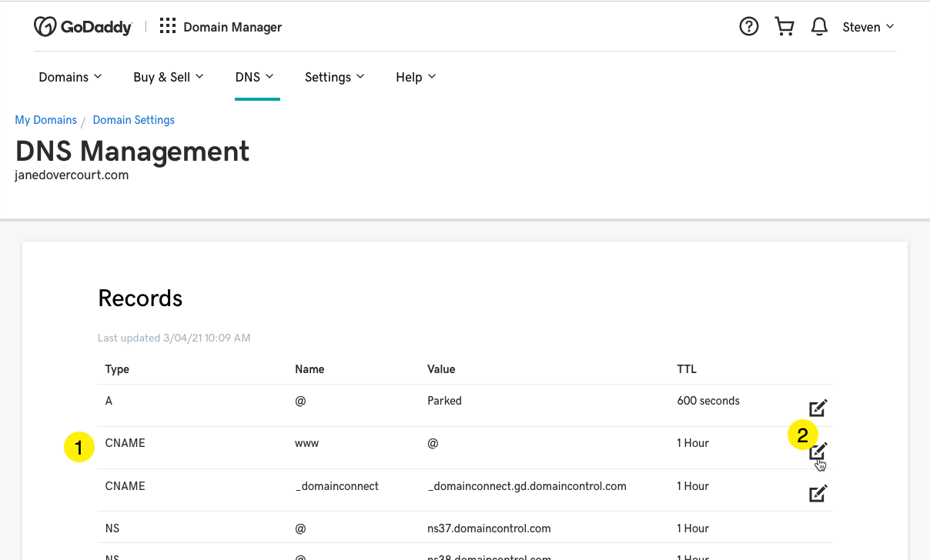Go to My Domains breadcrumb link
The width and height of the screenshot is (930, 560).
46,120
